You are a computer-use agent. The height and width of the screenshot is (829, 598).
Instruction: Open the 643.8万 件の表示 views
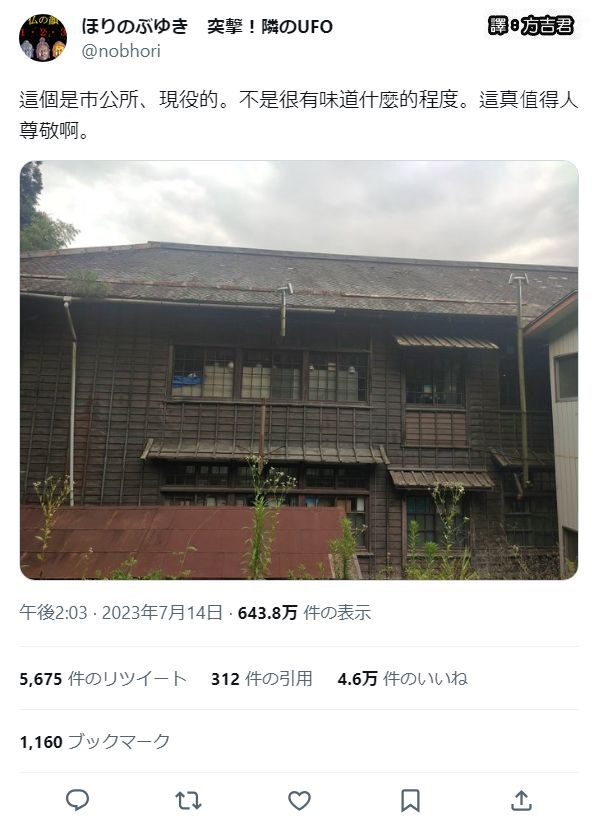[x=305, y=613]
